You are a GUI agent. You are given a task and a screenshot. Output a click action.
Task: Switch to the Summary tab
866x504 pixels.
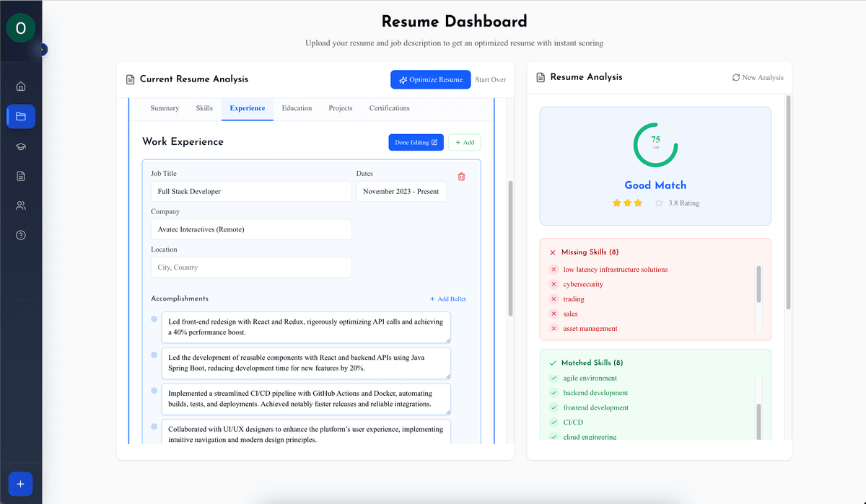(165, 108)
